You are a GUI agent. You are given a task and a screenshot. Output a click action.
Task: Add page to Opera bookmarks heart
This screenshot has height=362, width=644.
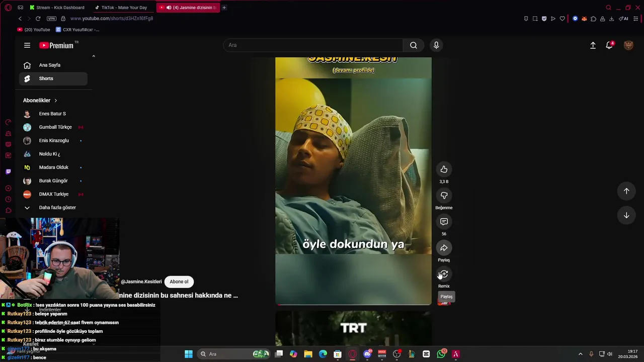click(562, 19)
